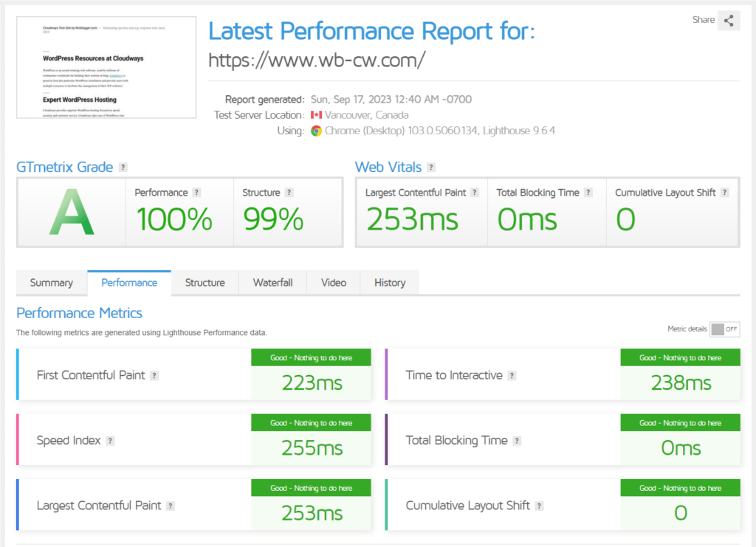This screenshot has height=547, width=756.
Task: Click help icon beside First Contentful Paint
Action: click(154, 376)
